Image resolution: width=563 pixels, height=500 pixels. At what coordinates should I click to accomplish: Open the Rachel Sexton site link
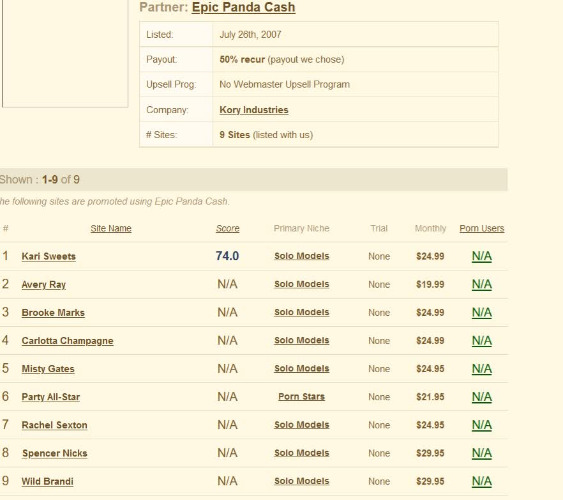tap(55, 425)
